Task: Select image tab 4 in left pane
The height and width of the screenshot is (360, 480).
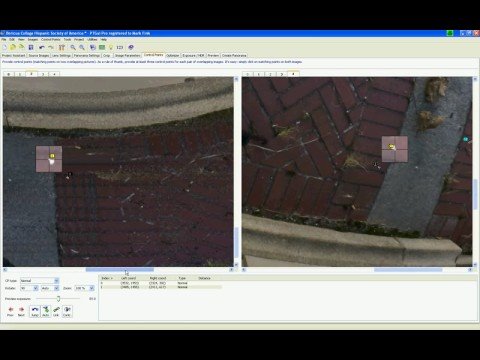Action: (54, 74)
